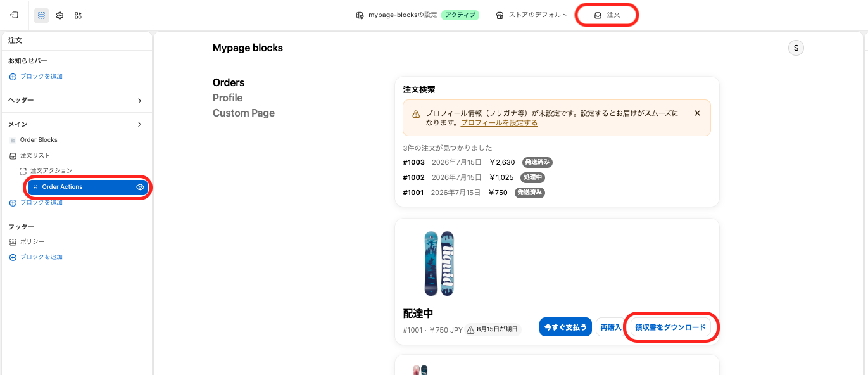
Task: Switch to the Custom Page tab
Action: tap(244, 113)
